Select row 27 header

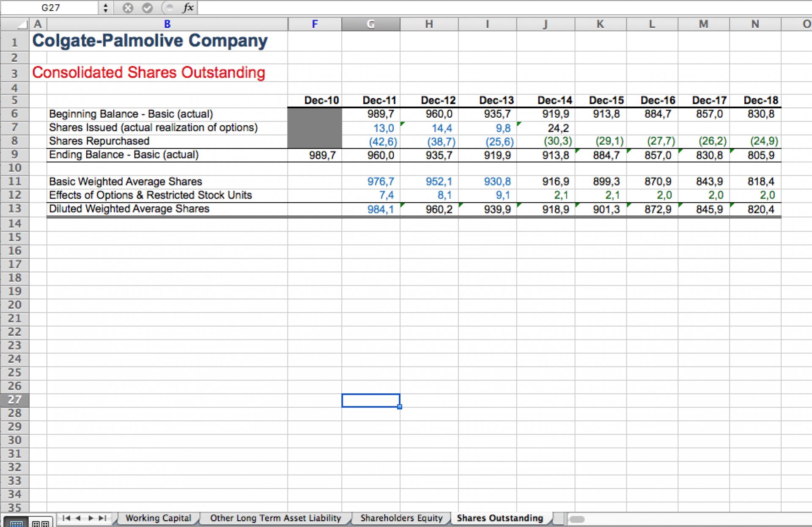tap(15, 400)
